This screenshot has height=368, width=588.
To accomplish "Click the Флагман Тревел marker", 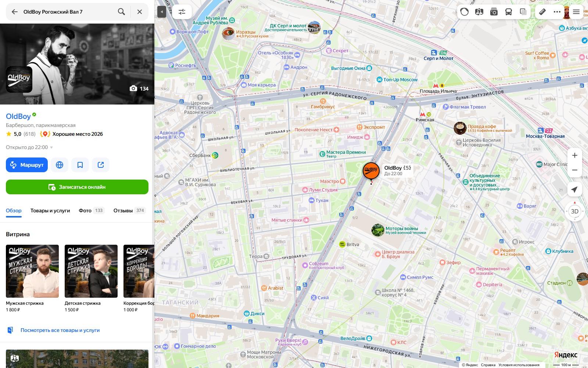I will pyautogui.click(x=446, y=107).
